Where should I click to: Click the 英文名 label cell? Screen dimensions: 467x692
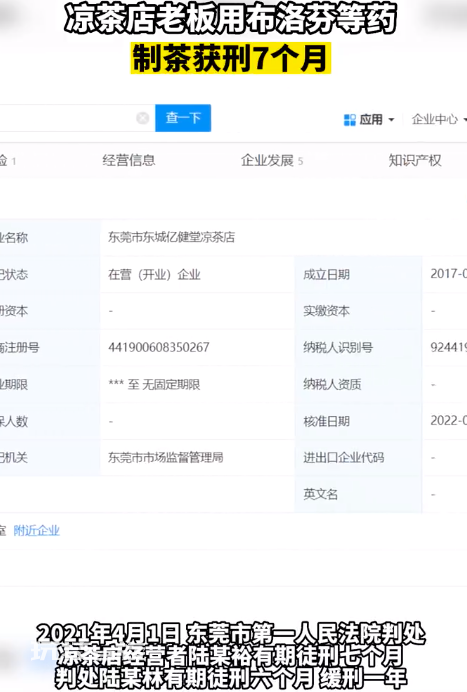[x=358, y=494]
